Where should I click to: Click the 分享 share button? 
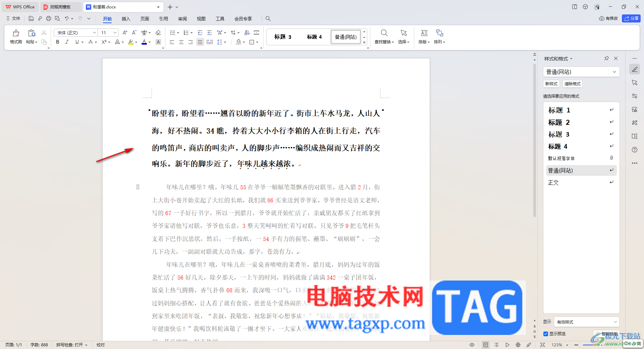(631, 18)
